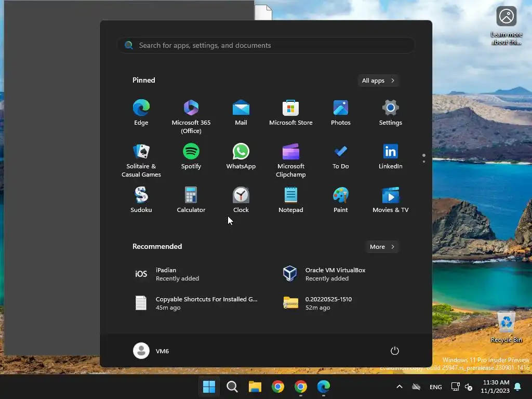The height and width of the screenshot is (399, 532).
Task: Select the Recycle Bin desktop icon
Action: point(506,327)
